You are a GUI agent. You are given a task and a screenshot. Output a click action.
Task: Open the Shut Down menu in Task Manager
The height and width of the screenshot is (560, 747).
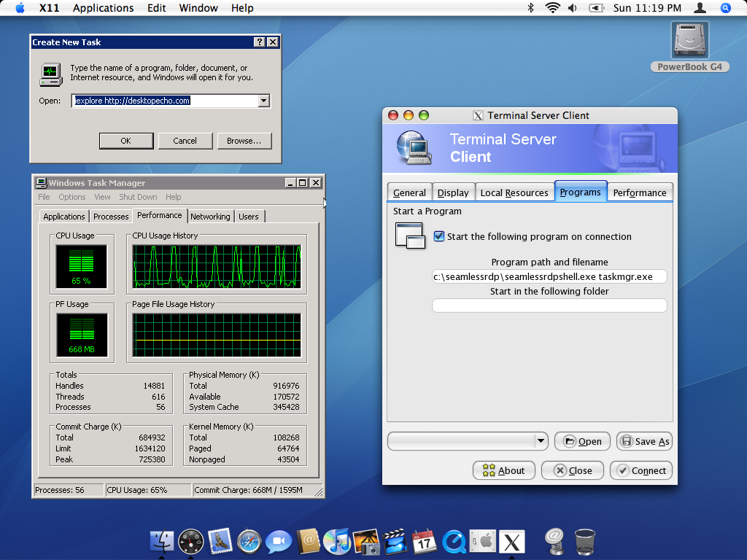coord(138,197)
